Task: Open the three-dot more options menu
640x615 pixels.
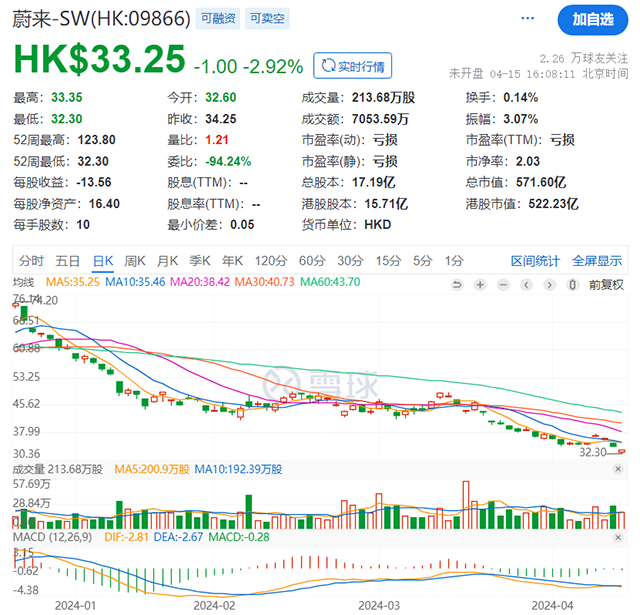Action: click(x=527, y=18)
